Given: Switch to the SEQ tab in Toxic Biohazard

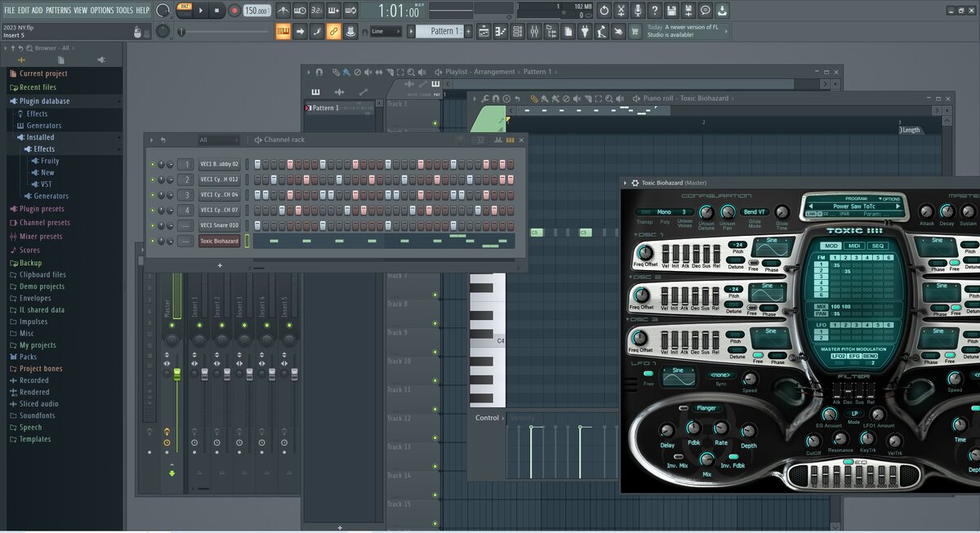Looking at the screenshot, I should [x=877, y=246].
